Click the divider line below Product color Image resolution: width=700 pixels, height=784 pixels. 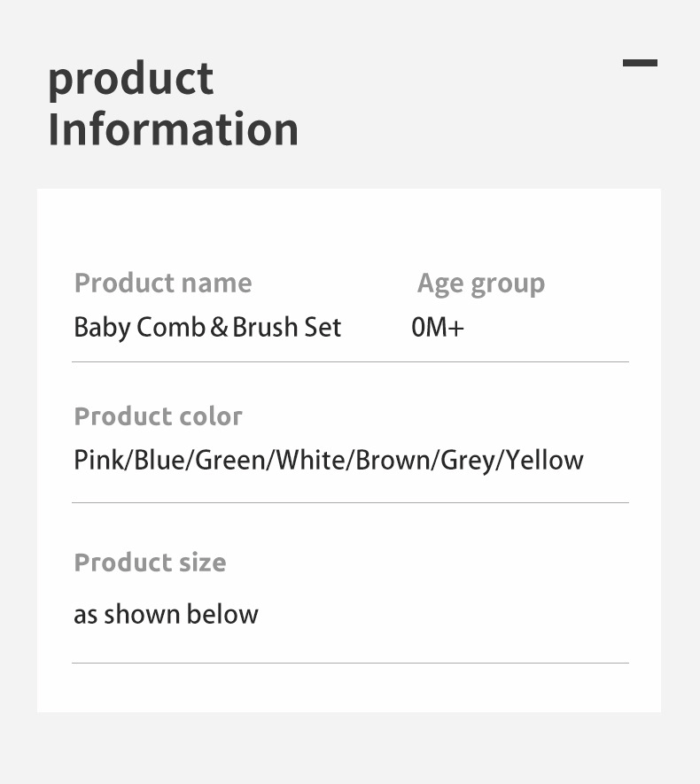pyautogui.click(x=350, y=503)
